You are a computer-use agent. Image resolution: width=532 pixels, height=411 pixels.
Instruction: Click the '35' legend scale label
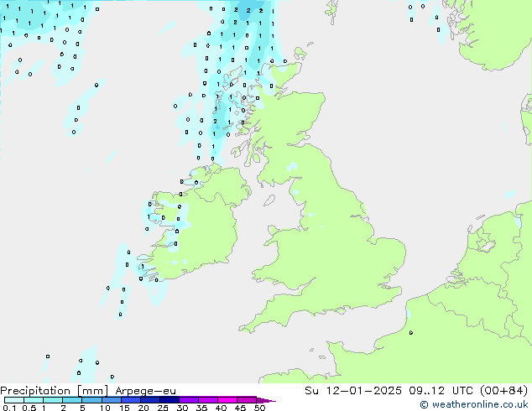click(201, 408)
